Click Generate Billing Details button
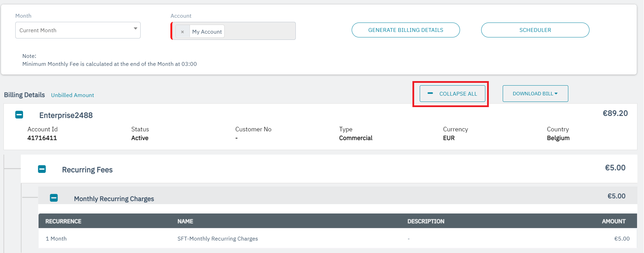This screenshot has height=253, width=644. [405, 30]
